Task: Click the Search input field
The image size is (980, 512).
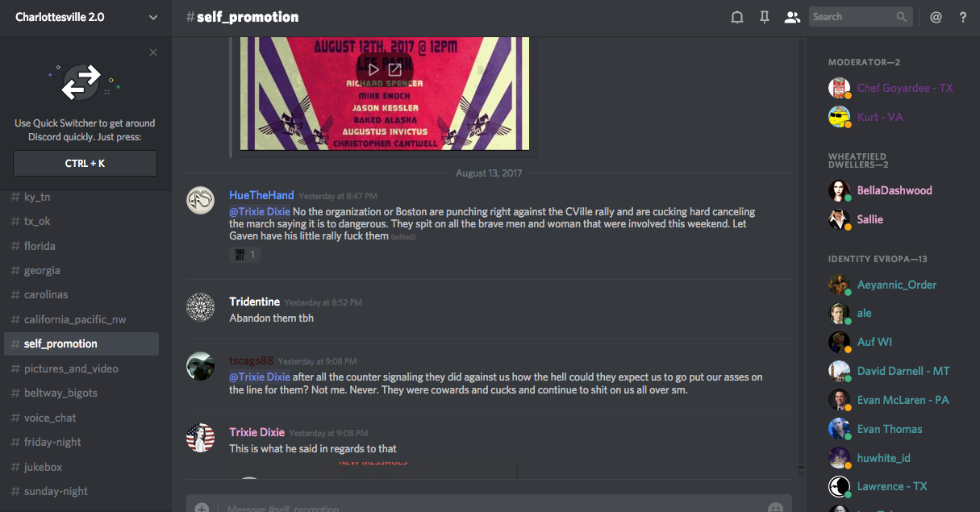Action: [x=860, y=17]
